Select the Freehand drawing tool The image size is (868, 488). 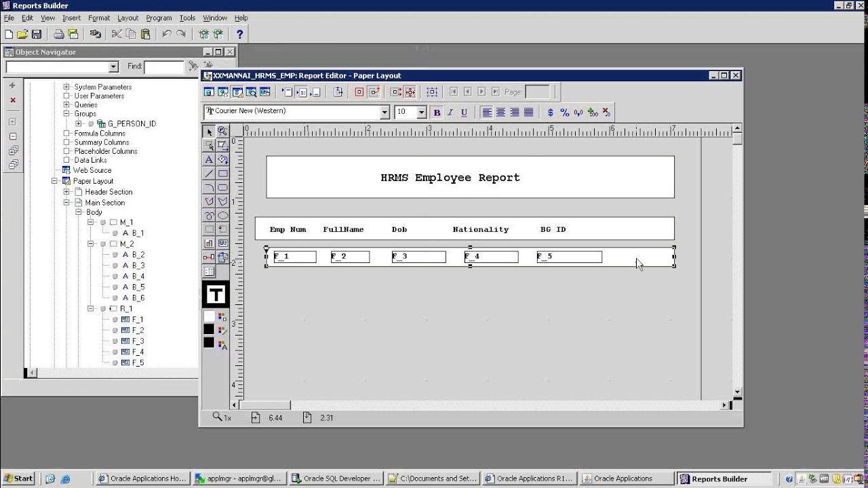click(209, 216)
